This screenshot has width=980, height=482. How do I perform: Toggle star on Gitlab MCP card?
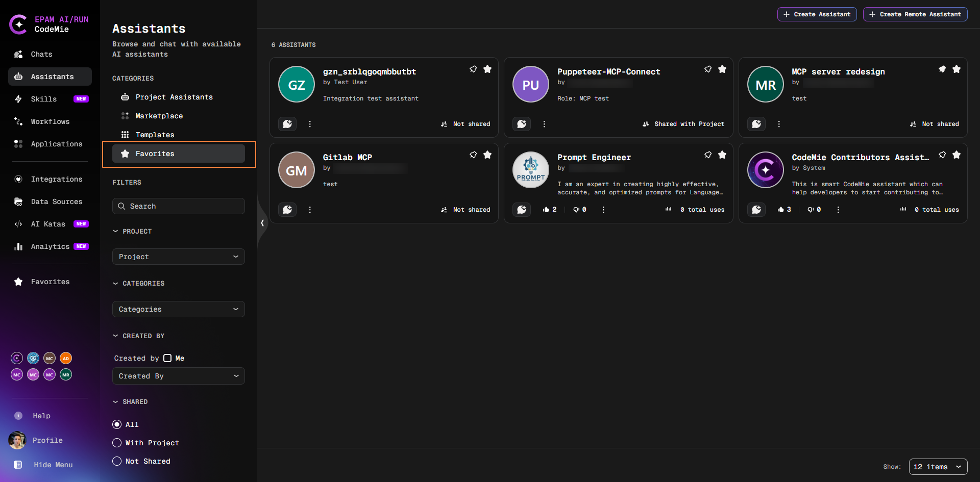click(x=487, y=155)
